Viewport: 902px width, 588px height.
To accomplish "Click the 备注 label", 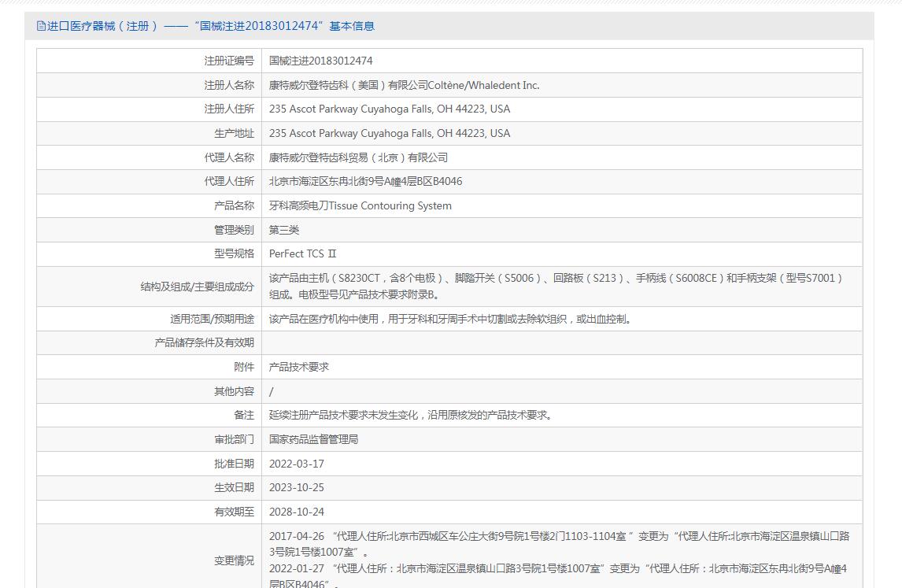I will [244, 415].
